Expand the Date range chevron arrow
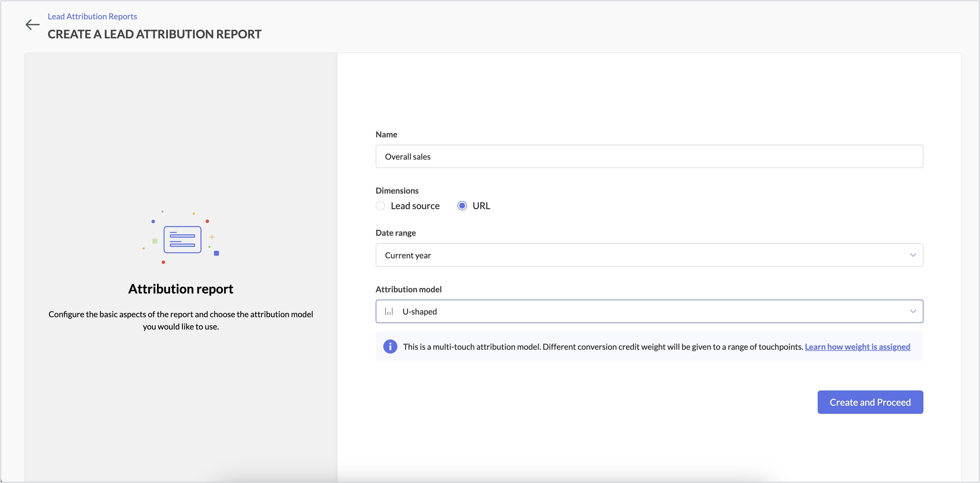The image size is (980, 483). coord(913,255)
